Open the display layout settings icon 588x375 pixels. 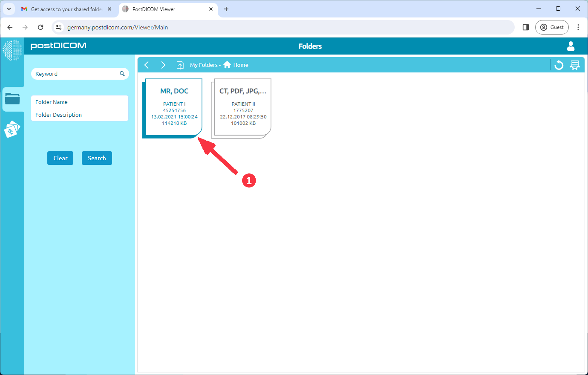click(x=575, y=65)
